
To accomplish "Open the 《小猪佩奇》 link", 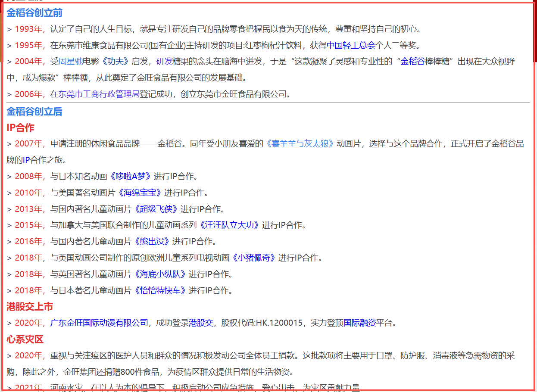I will point(254,258).
